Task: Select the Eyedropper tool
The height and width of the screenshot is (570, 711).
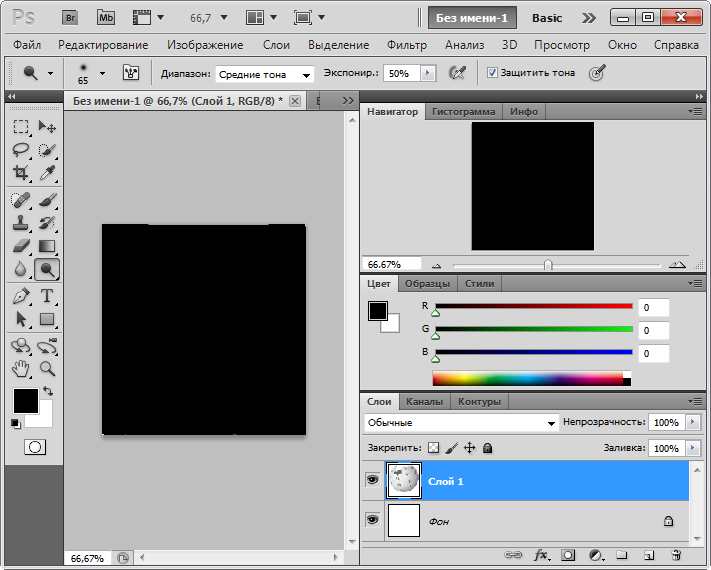Action: [47, 172]
